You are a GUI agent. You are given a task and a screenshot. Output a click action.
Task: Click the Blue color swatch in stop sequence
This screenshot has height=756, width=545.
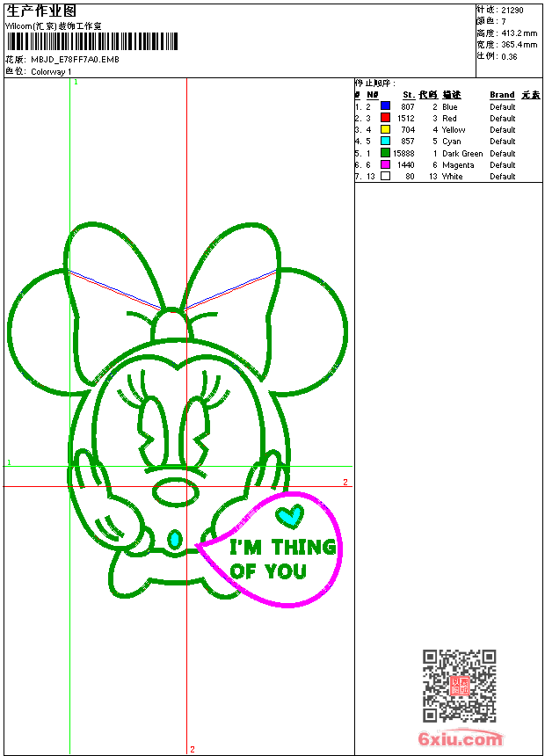click(x=385, y=106)
